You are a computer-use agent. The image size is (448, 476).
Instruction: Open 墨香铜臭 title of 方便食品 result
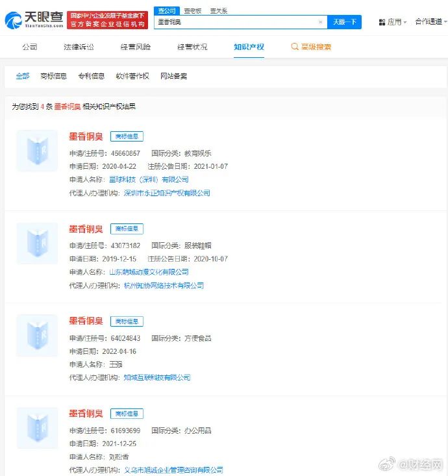pos(86,321)
